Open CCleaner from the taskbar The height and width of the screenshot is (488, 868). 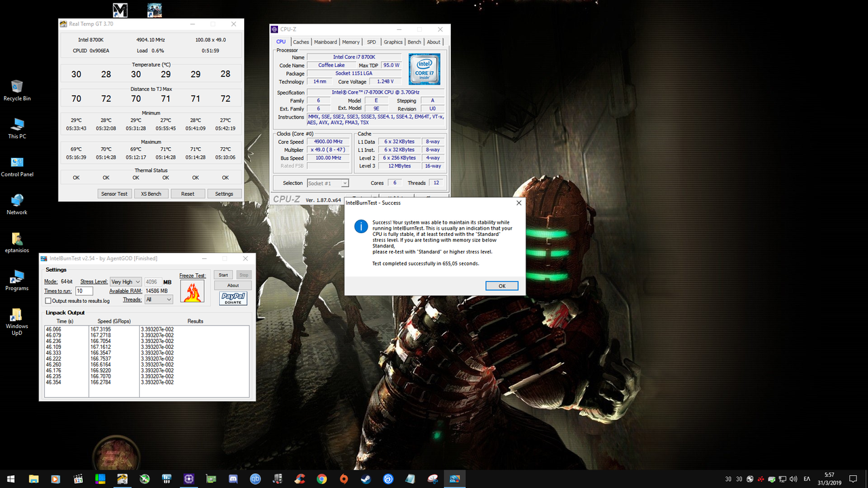pos(300,479)
